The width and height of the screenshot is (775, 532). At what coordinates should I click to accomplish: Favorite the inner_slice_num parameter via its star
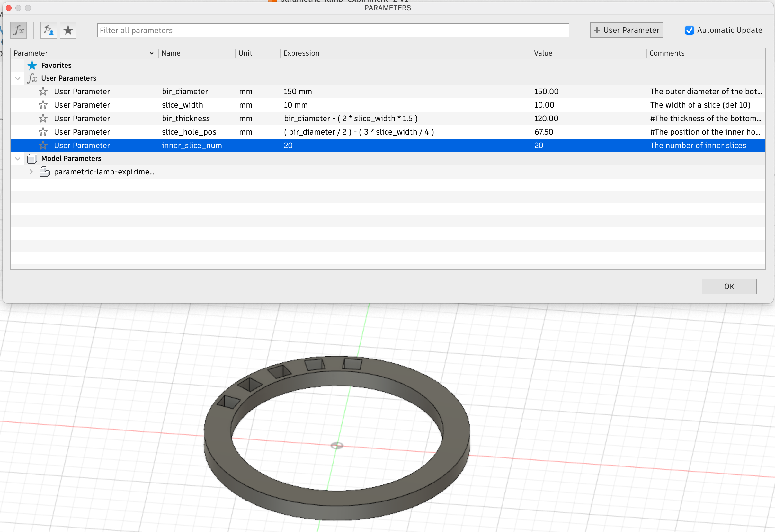(43, 145)
